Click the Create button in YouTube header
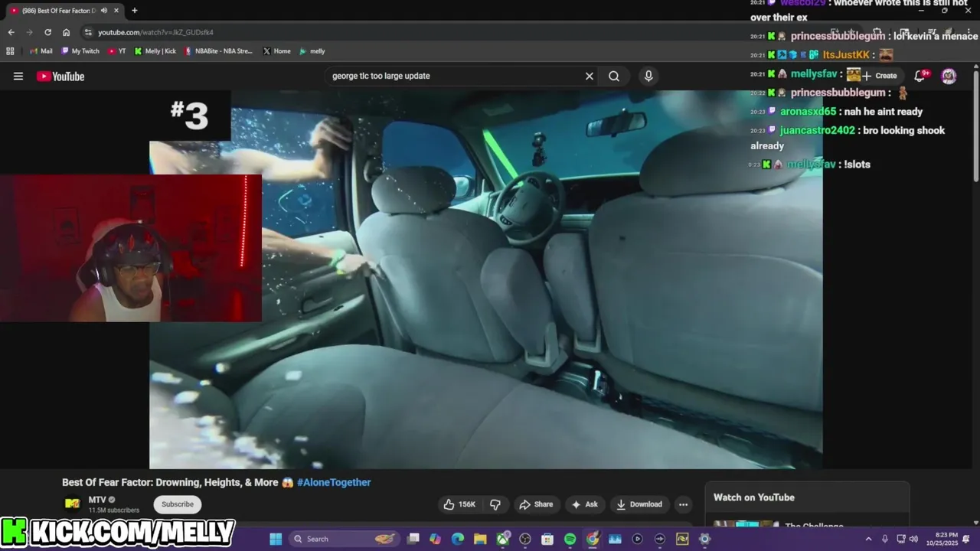 tap(879, 76)
